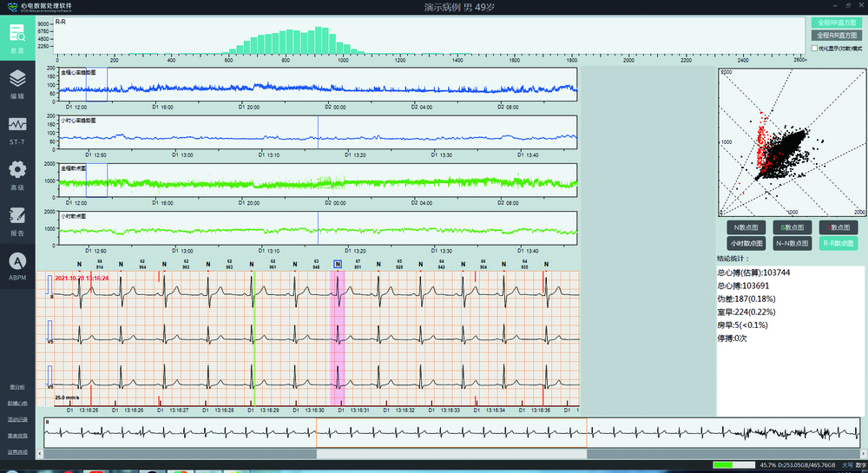Enable the 优化显示(对数)模式 checkbox

click(814, 49)
